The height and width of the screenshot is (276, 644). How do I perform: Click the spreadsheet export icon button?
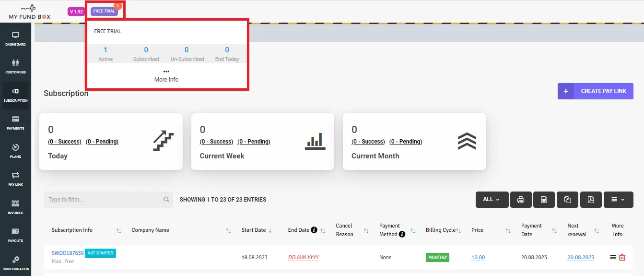pyautogui.click(x=544, y=200)
